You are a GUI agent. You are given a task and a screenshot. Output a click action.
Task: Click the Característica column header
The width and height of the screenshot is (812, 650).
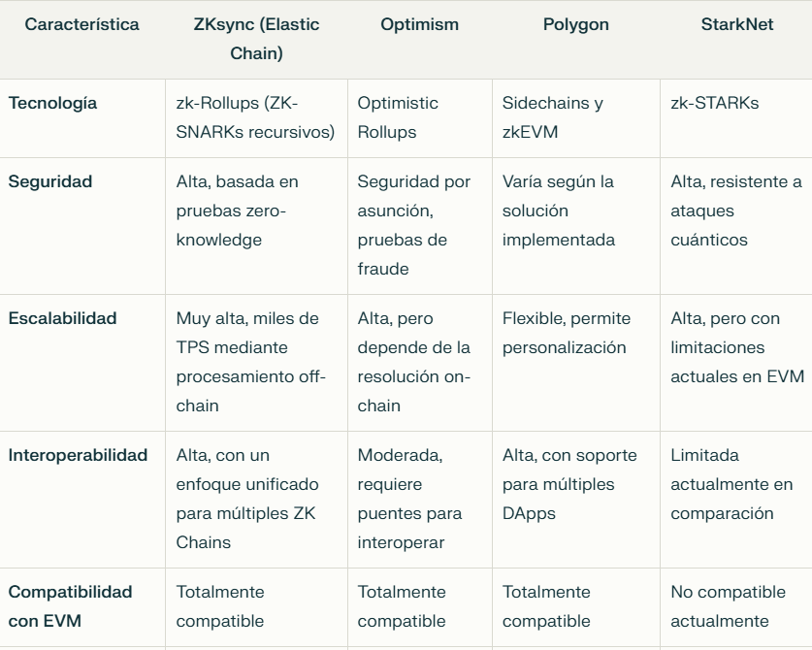coord(81,25)
